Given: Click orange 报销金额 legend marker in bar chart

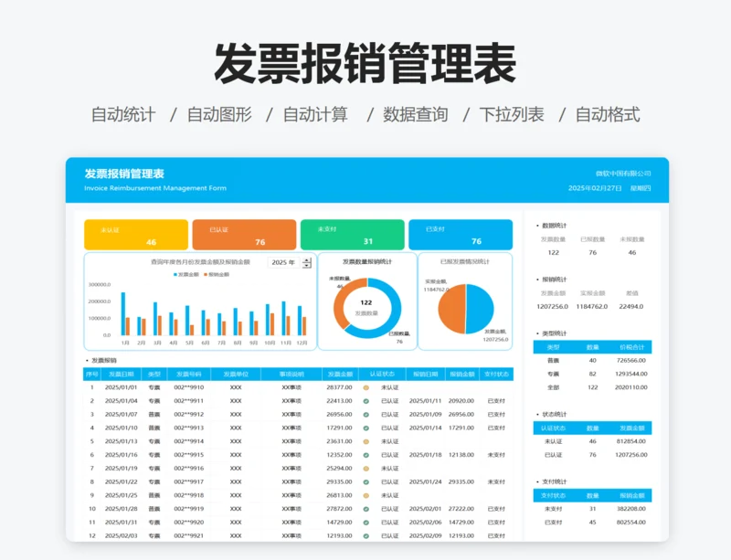Looking at the screenshot, I should coord(206,275).
